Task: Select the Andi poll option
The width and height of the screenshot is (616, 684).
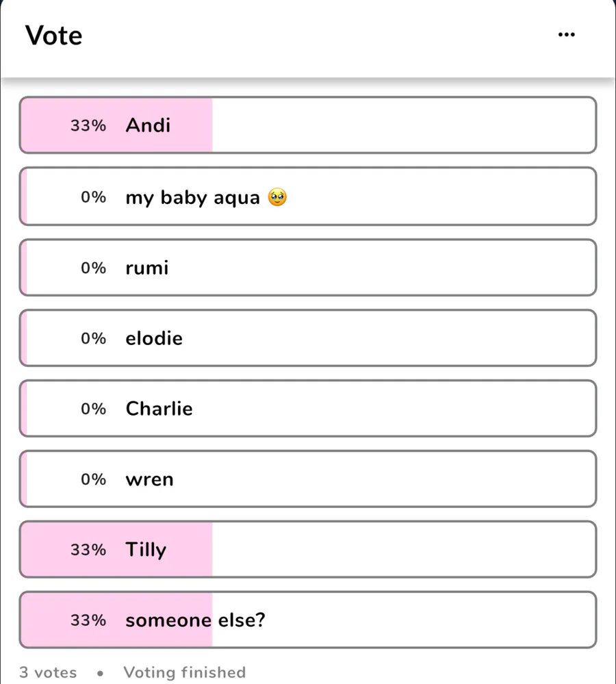Action: (308, 125)
